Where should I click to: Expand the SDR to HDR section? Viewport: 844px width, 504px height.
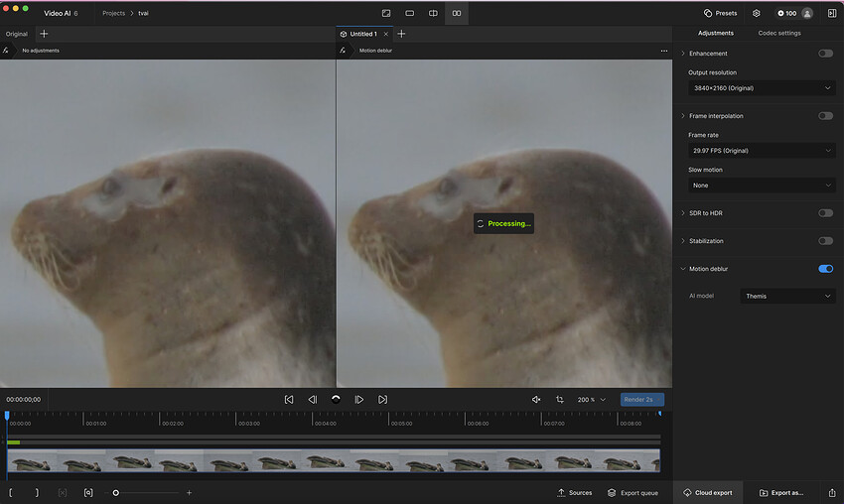(x=683, y=213)
